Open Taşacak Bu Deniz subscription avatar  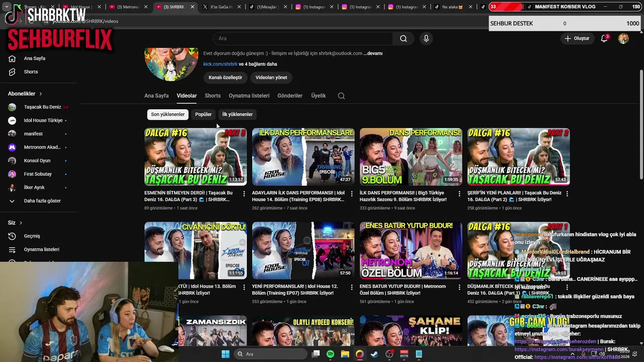point(12,107)
